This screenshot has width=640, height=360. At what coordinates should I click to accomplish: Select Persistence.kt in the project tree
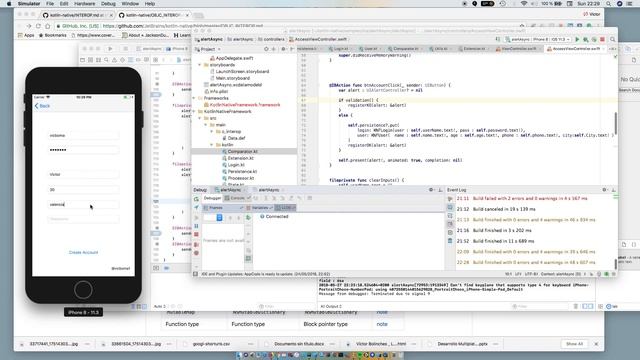(x=242, y=172)
